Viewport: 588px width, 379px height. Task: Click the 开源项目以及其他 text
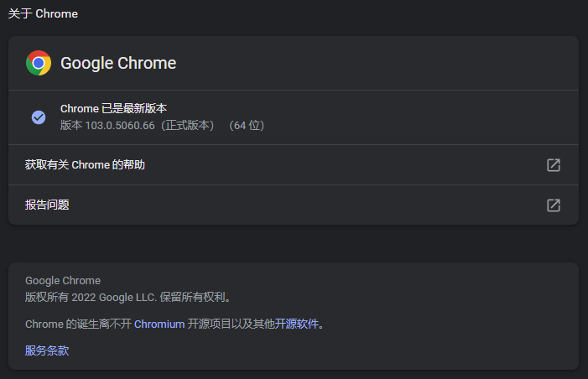tap(231, 324)
